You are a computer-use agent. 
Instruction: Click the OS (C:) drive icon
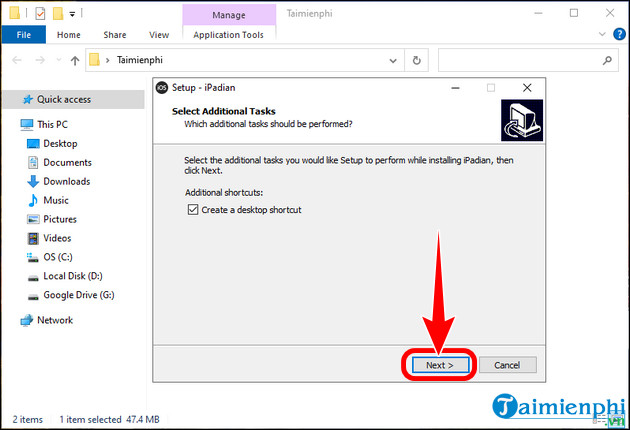coord(32,257)
